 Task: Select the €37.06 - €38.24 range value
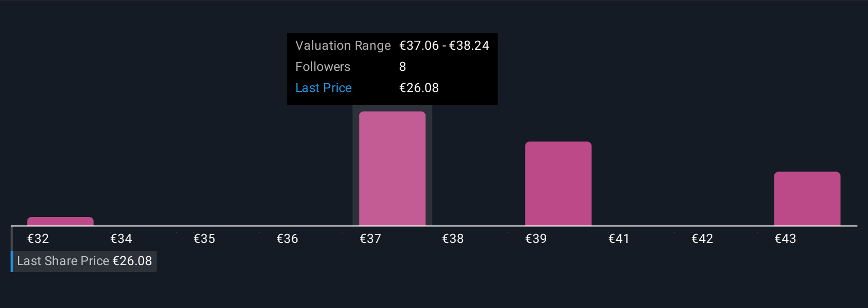pos(444,46)
